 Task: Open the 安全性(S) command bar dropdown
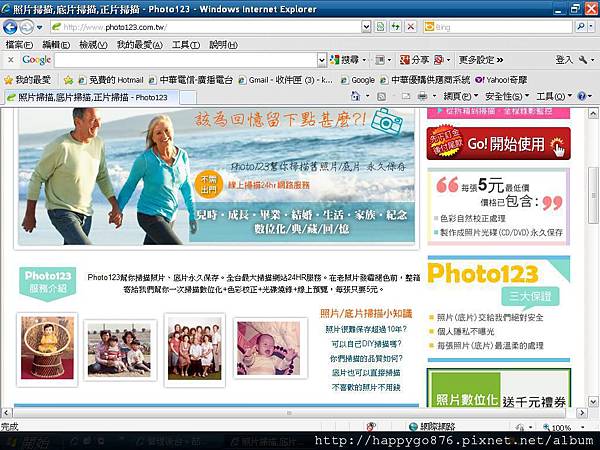pyautogui.click(x=507, y=96)
